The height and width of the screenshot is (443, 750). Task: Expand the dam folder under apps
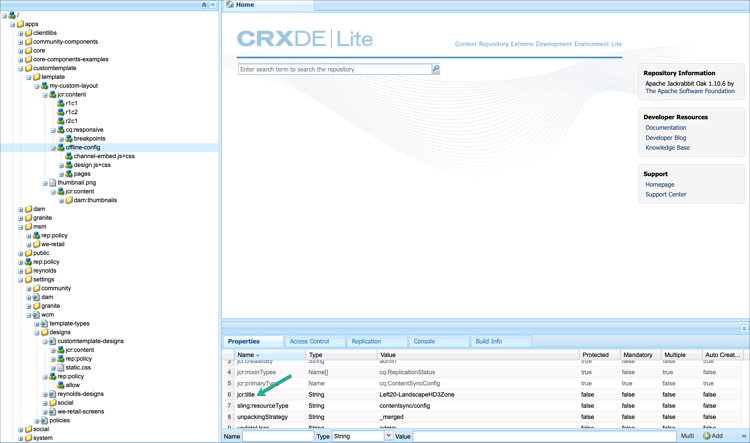(x=21, y=209)
